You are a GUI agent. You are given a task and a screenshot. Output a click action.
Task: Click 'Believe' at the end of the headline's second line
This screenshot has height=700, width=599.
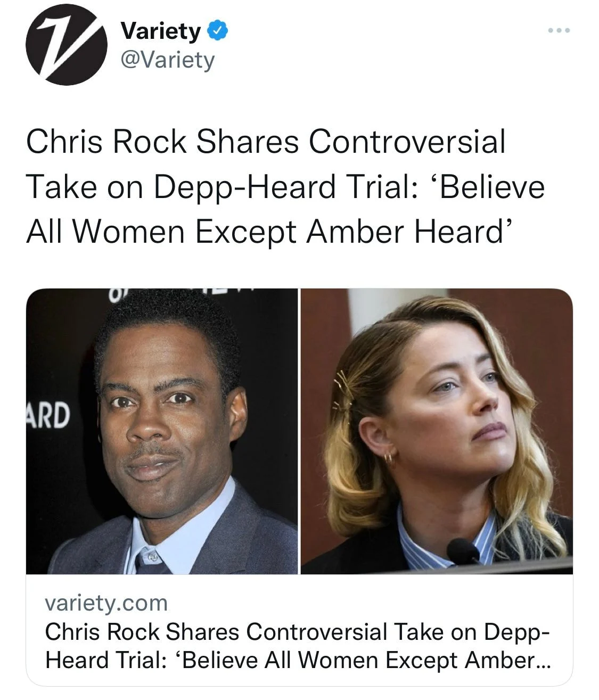coord(492,187)
